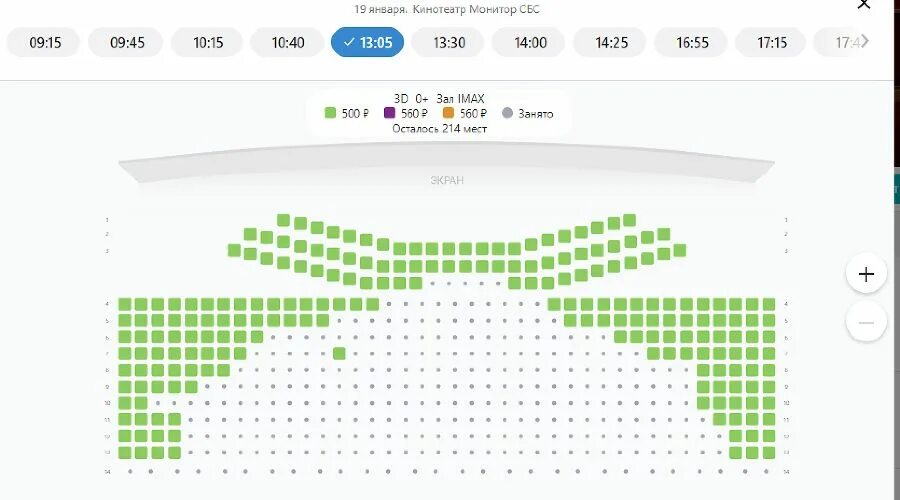Select the 09:45 showtime
The image size is (900, 500).
(127, 42)
